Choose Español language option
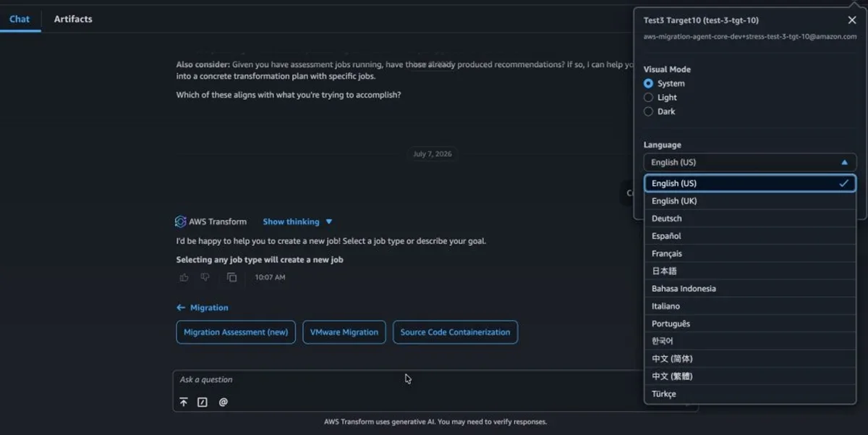The width and height of the screenshot is (868, 435). tap(750, 236)
